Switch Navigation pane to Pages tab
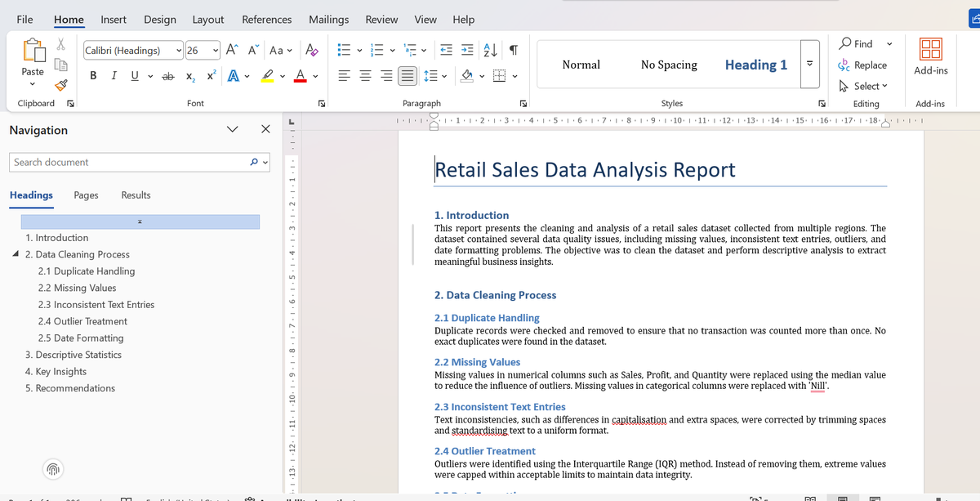The width and height of the screenshot is (980, 501). tap(86, 195)
